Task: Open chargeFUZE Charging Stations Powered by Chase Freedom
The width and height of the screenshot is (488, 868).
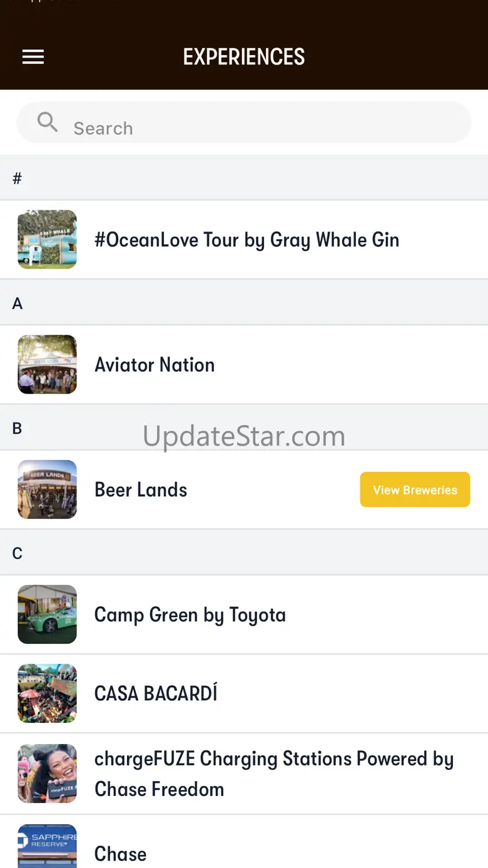Action: 274,774
